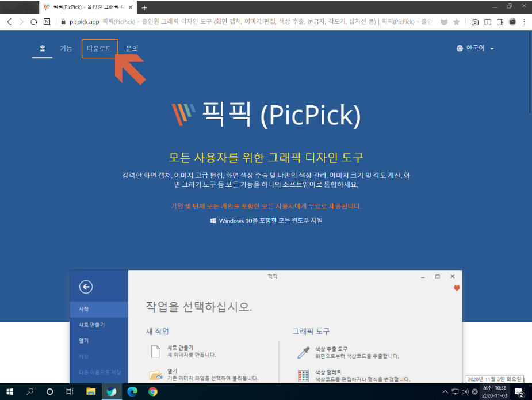Close the PicPick browser tab
Screen dimensions: 532x400
[x=131, y=7]
